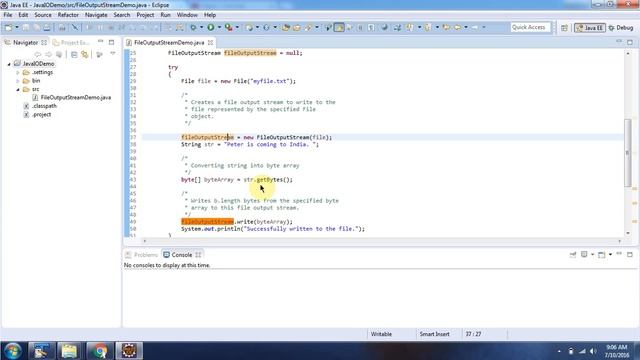Screen dimensions: 640x360
Task: Maximize the editor area
Action: click(x=630, y=42)
